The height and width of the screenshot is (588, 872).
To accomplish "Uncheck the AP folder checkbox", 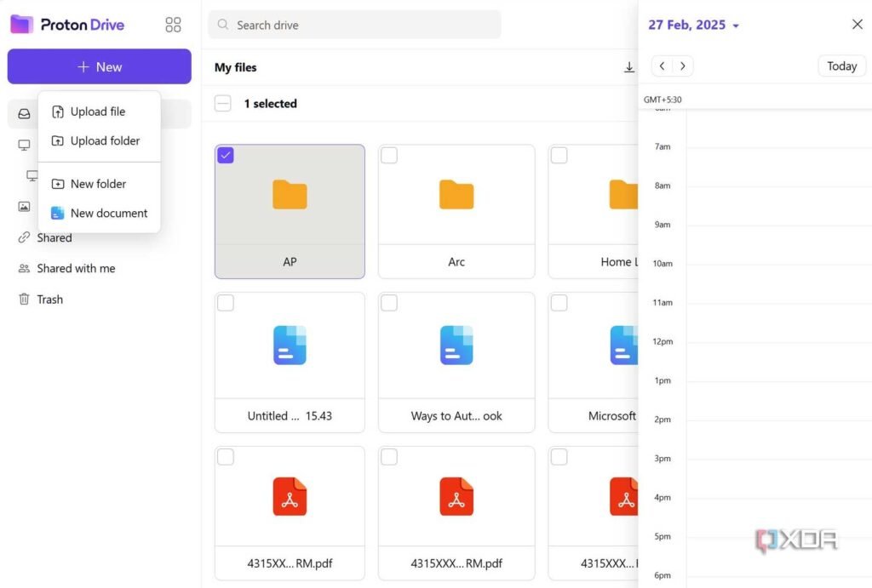I will [x=226, y=156].
